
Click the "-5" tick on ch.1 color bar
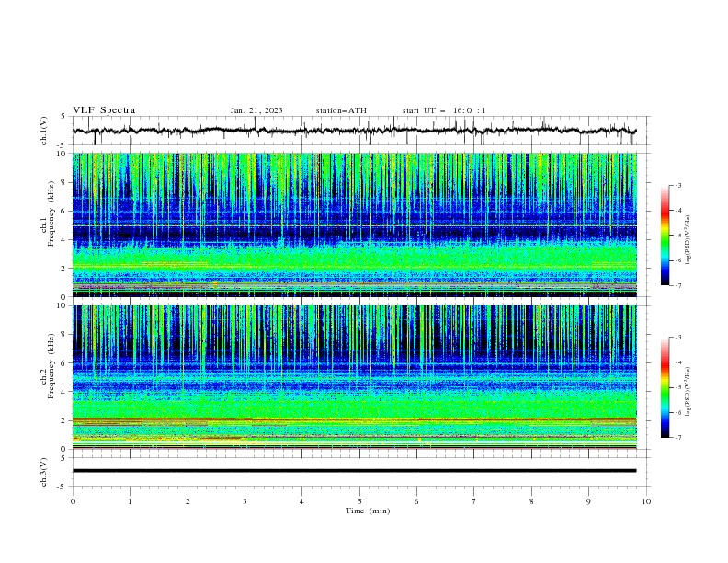[678, 236]
